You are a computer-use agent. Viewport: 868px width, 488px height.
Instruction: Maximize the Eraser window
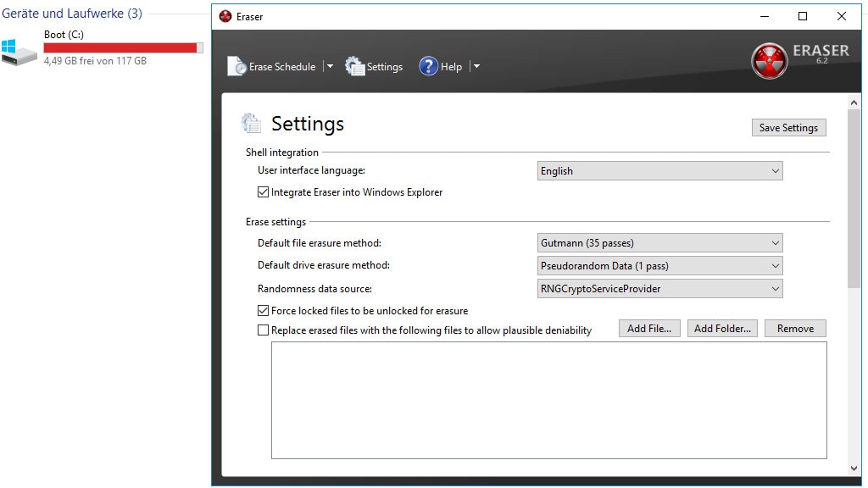pos(803,17)
